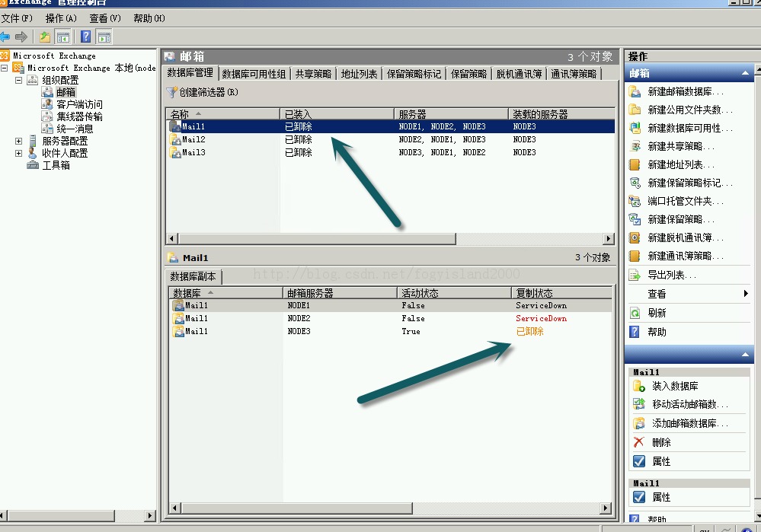This screenshot has height=532, width=761.
Task: Select the Mail1 copy on NODE3
Action: click(390, 332)
